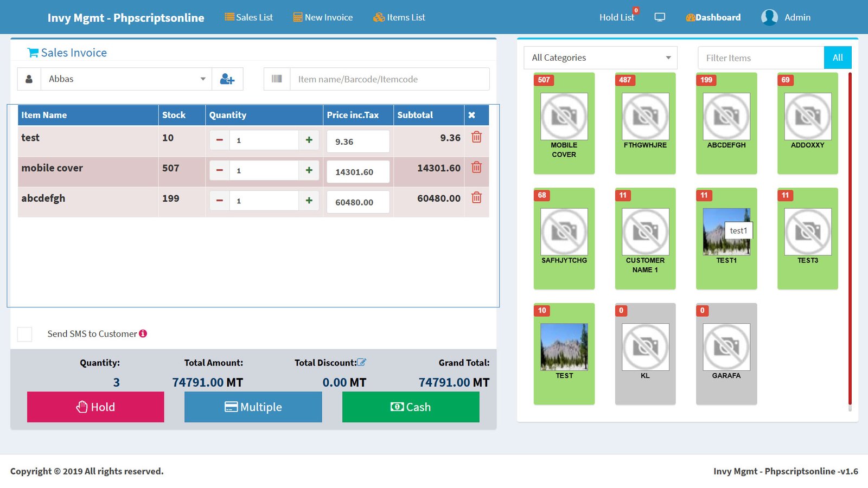Image resolution: width=868 pixels, height=488 pixels.
Task: Open the Sales List menu
Action: [x=249, y=17]
